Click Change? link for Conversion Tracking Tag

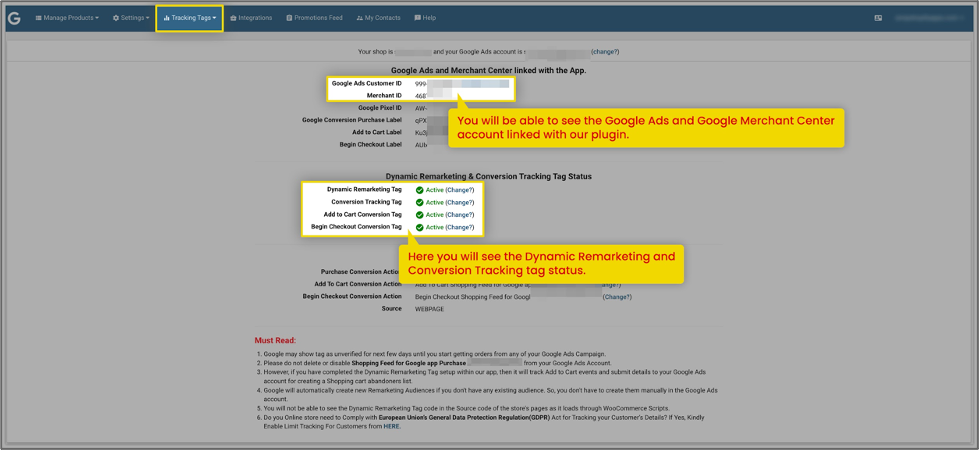[460, 202]
